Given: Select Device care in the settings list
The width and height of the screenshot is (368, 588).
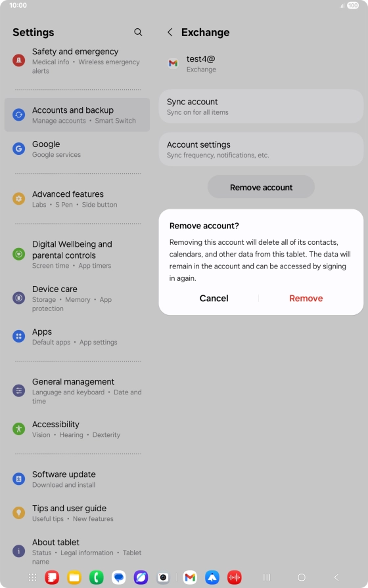Looking at the screenshot, I should [77, 299].
